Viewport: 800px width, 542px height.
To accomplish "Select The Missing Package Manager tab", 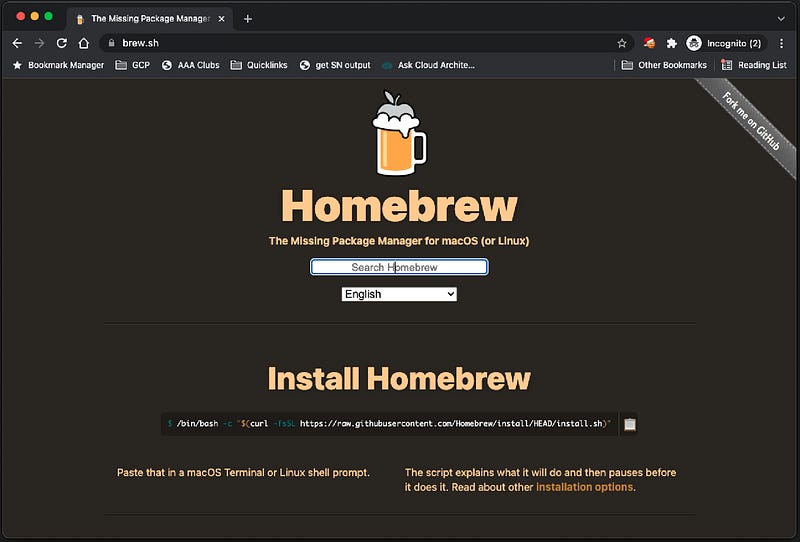I will [149, 19].
